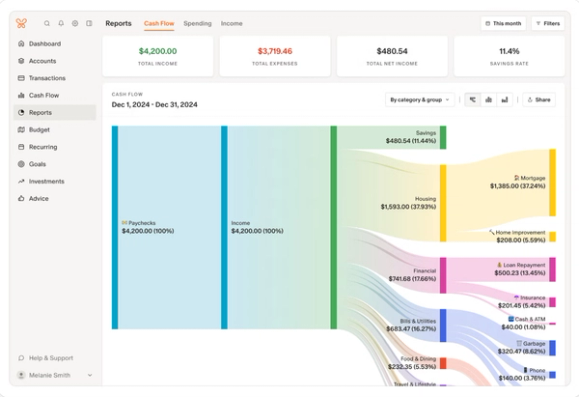The image size is (579, 397).
Task: Open settings gear icon in header
Action: (x=75, y=23)
